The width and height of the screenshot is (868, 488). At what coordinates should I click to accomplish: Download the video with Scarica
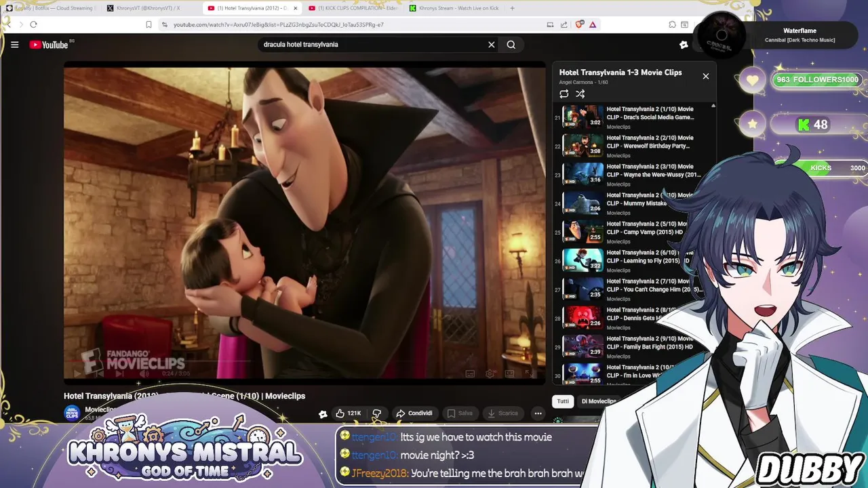click(502, 413)
